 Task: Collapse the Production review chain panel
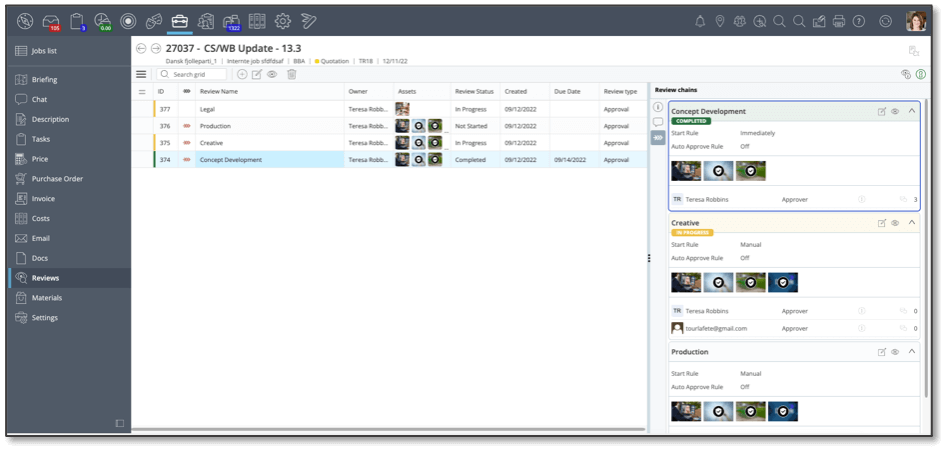pos(912,352)
